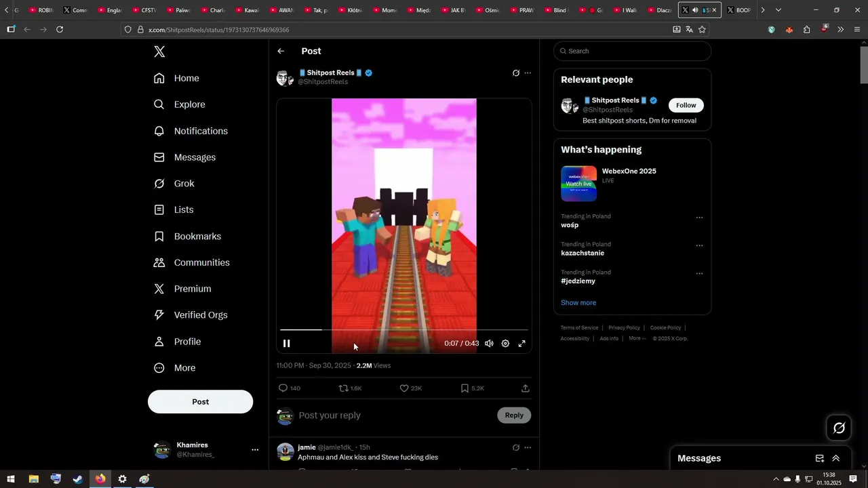Pause the video
Screen dimensions: 868x488
pyautogui.click(x=286, y=344)
